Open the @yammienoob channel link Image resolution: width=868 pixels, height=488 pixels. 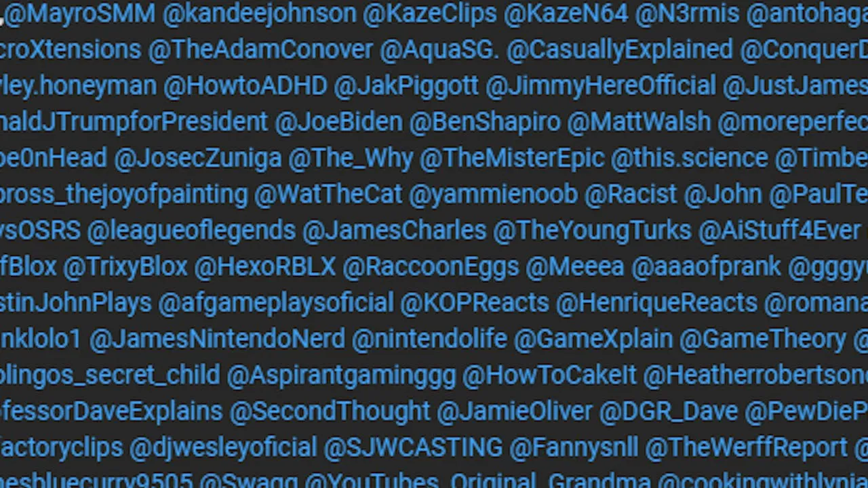point(493,195)
